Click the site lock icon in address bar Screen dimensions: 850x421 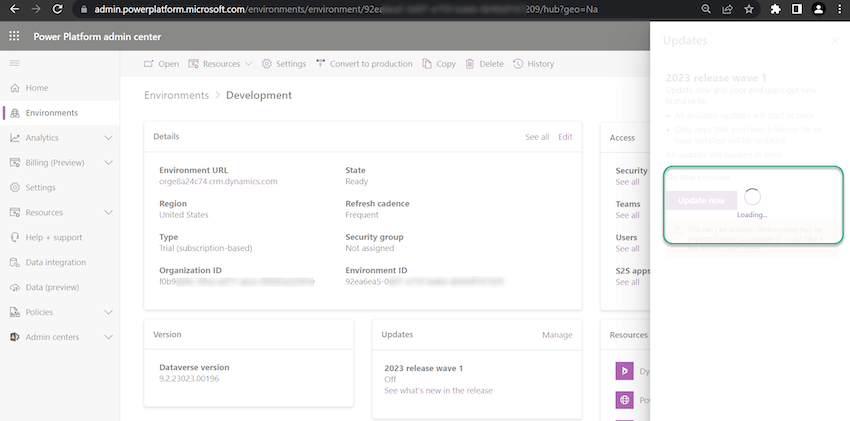click(83, 9)
